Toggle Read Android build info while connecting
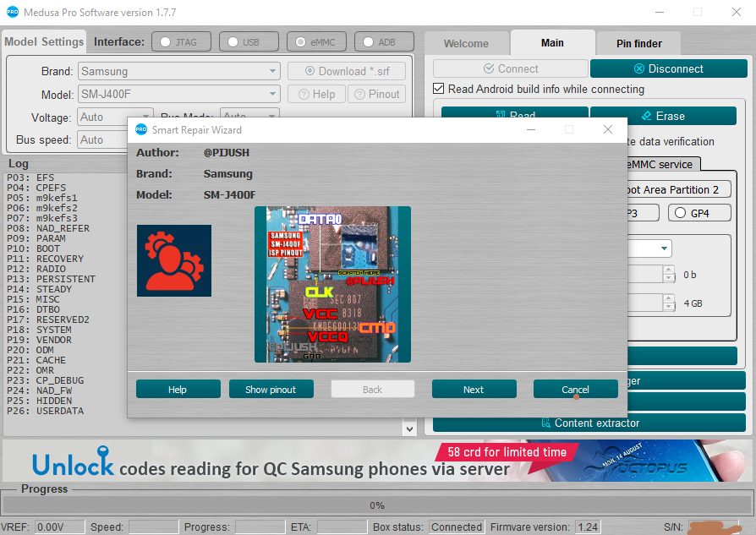This screenshot has width=756, height=535. click(x=438, y=89)
